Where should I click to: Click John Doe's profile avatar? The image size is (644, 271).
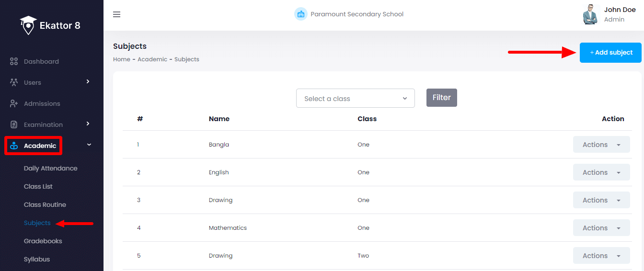pos(590,14)
